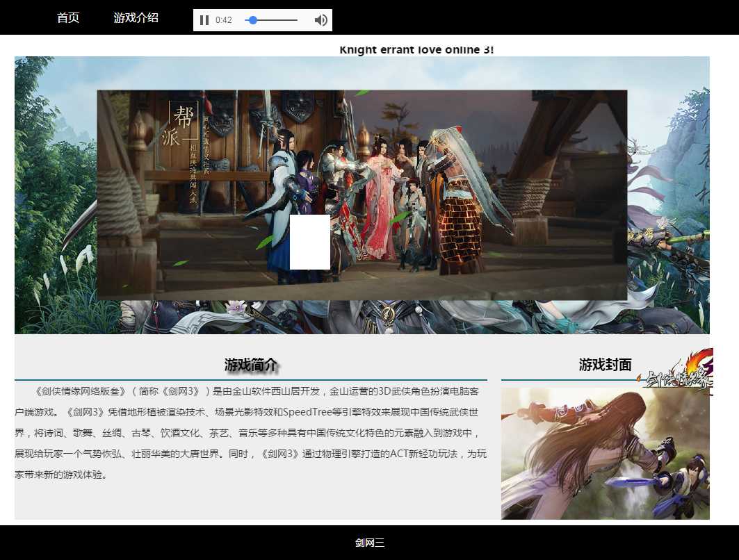Screen dimensions: 739x560
Task: Go to the 首页 nav link
Action: [x=68, y=18]
